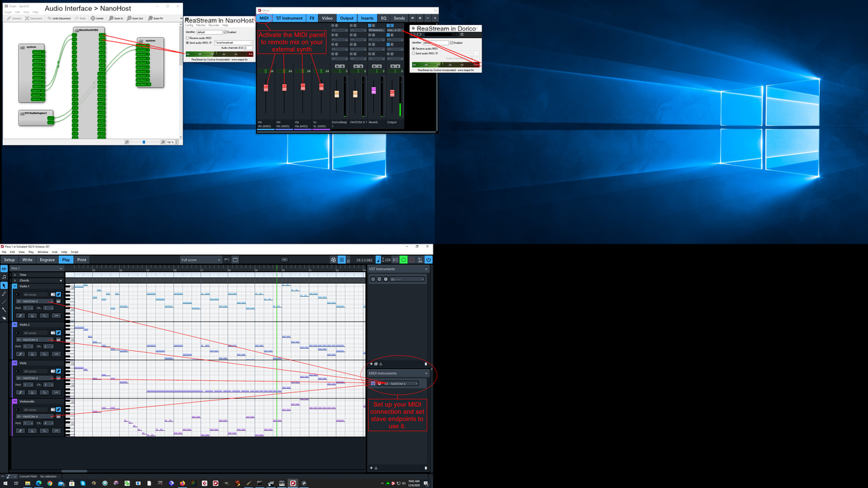
Task: Click the note icon in left toolbox
Action: [4, 277]
